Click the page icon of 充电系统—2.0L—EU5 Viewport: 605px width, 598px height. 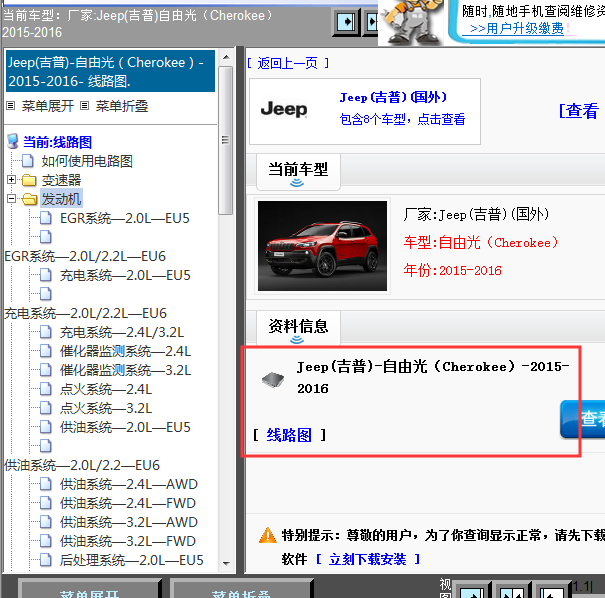point(46,275)
